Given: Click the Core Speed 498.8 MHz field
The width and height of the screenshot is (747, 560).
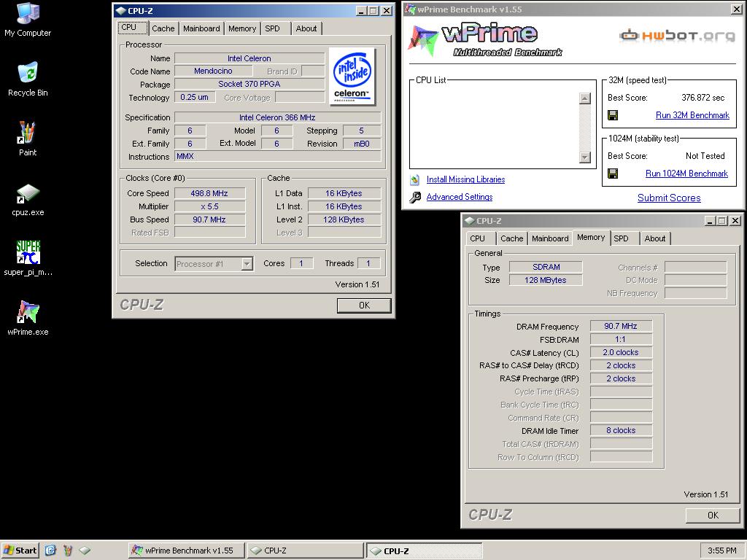Looking at the screenshot, I should [x=209, y=193].
